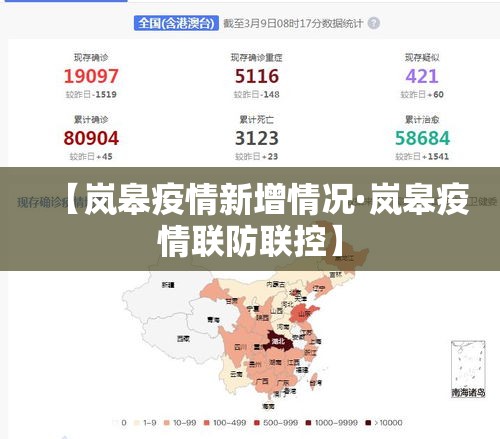Select 山东 province on the map

[304, 314]
